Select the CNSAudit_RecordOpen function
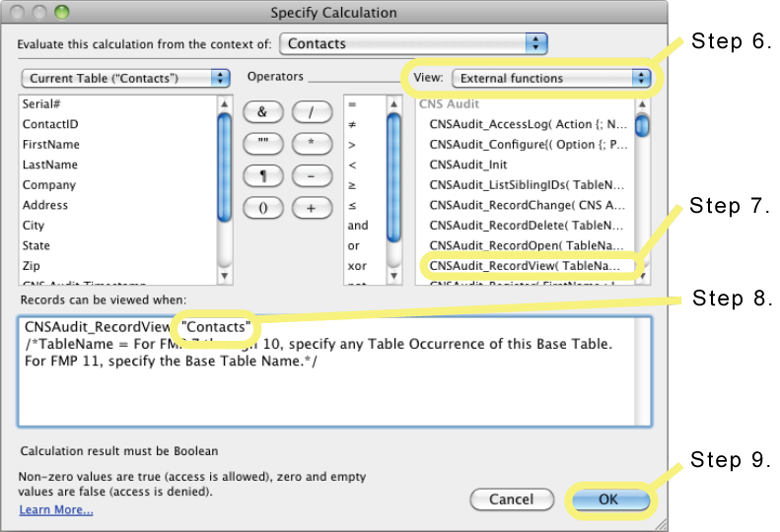The height and width of the screenshot is (532, 780). [526, 245]
